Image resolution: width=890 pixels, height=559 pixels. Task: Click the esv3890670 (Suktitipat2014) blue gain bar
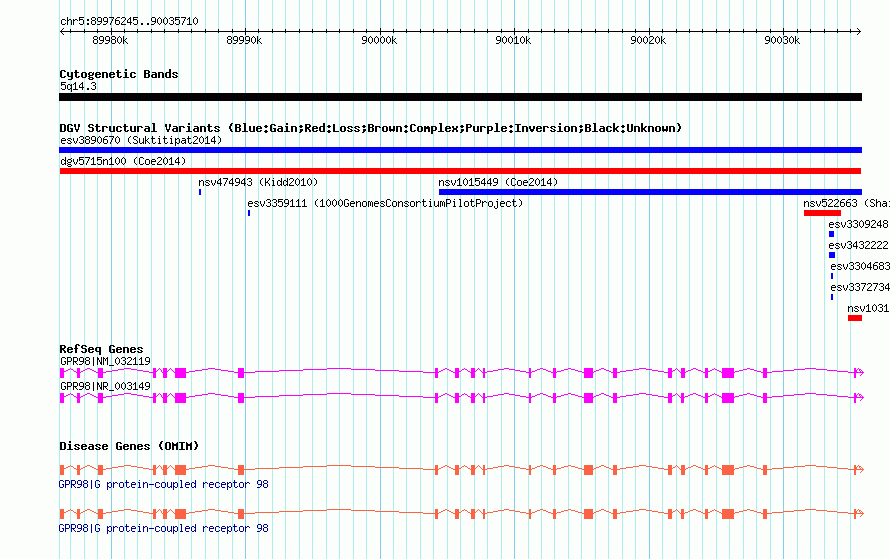coord(460,150)
